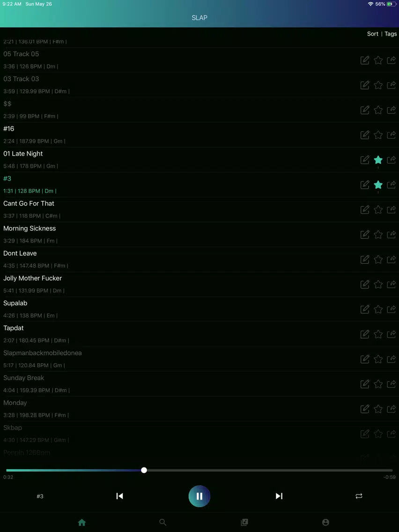Open the music library tab
This screenshot has height=532, width=399.
click(244, 522)
